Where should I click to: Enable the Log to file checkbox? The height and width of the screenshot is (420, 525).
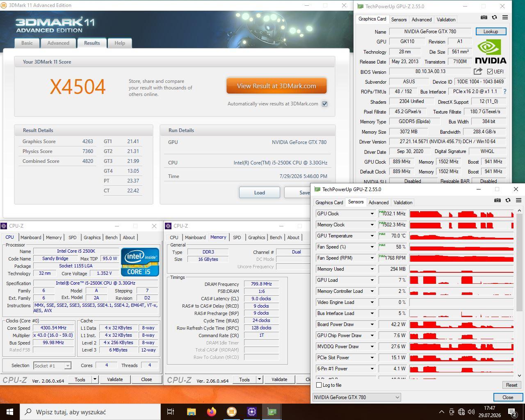(319, 385)
